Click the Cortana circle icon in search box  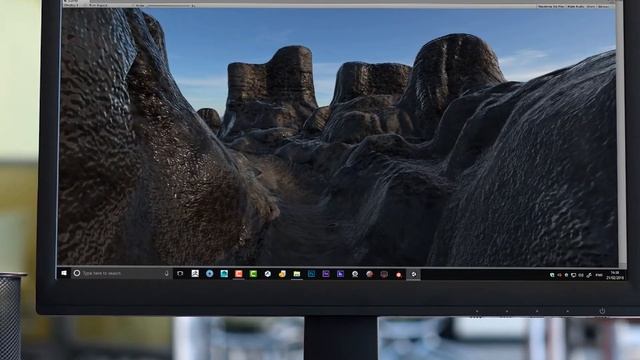[x=77, y=273]
